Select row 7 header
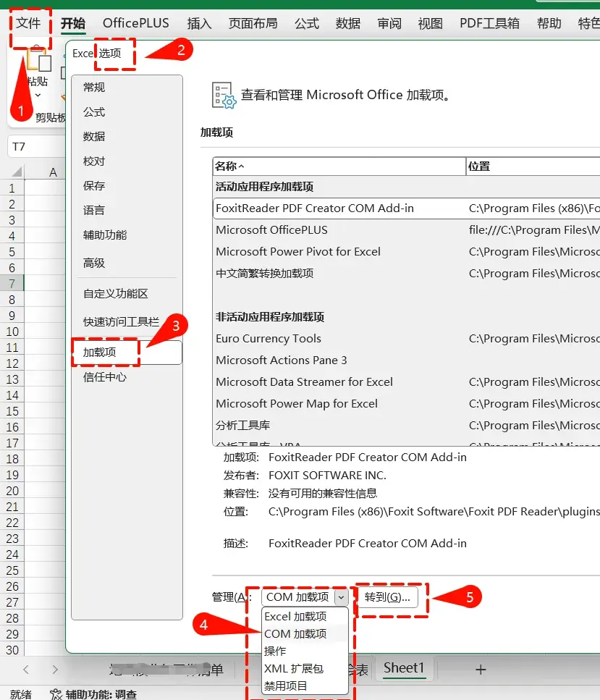This screenshot has width=600, height=700. (x=12, y=284)
